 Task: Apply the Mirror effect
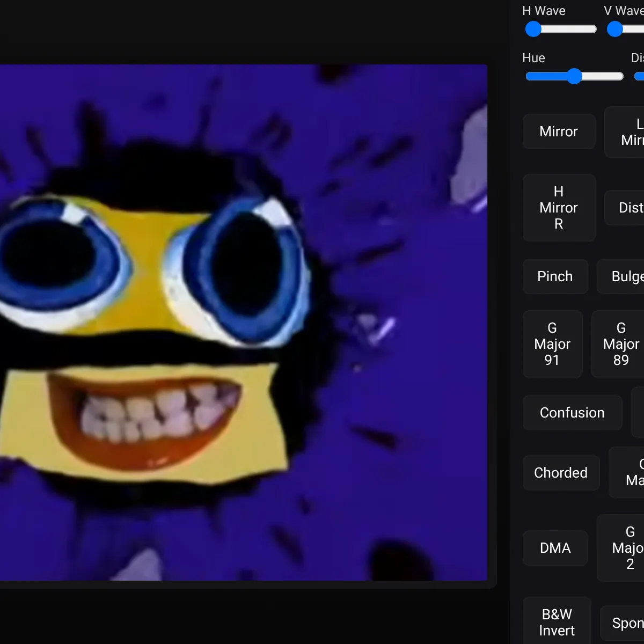(x=559, y=131)
